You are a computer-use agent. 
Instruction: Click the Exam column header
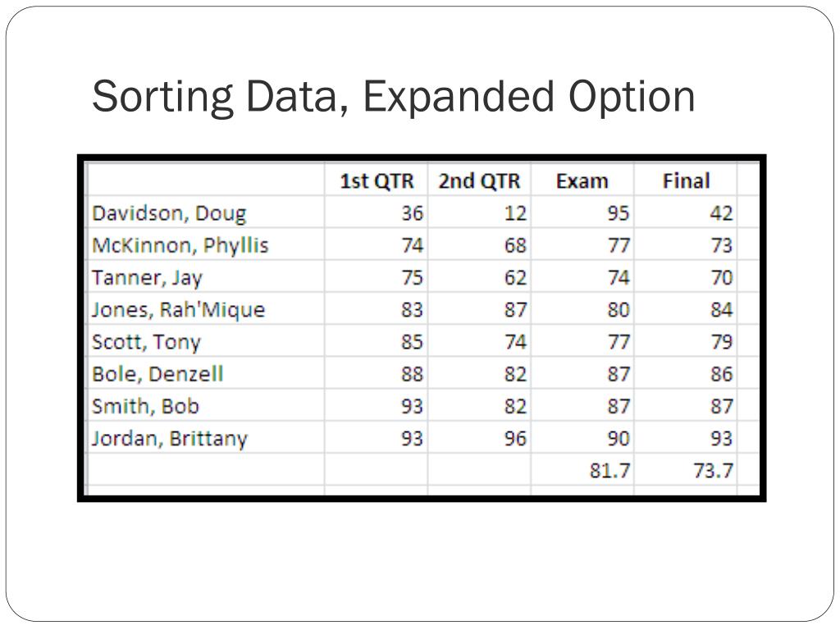click(582, 180)
